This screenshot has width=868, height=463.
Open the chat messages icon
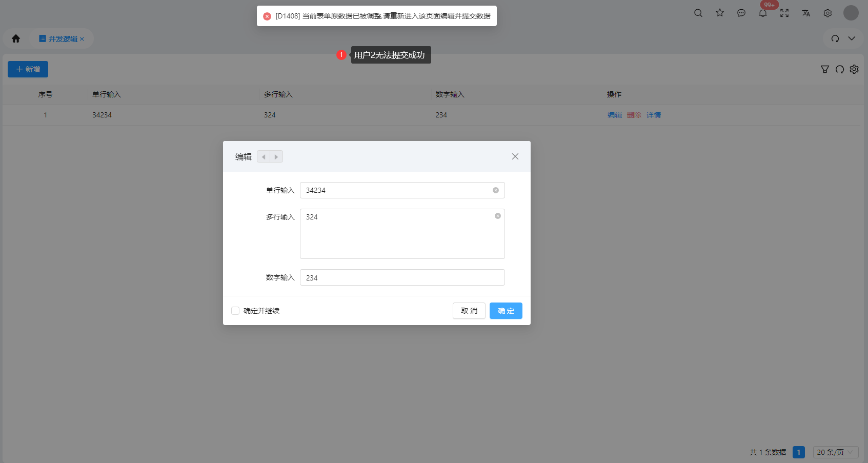[x=741, y=13]
